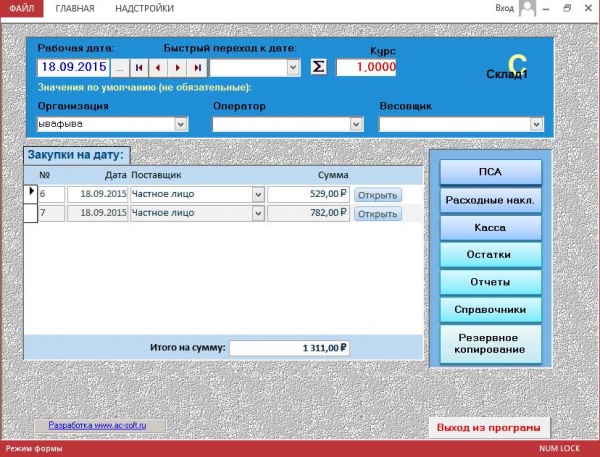
Task: Jump to the last date record
Action: pos(197,68)
